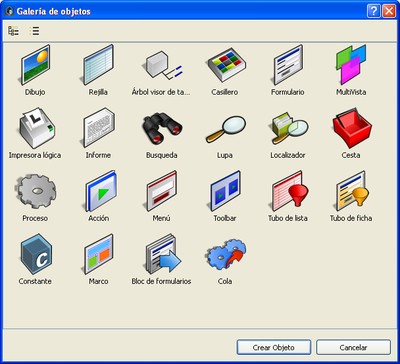Choose the MultiVista overlapping squares icon
400x364 pixels.
[351, 64]
